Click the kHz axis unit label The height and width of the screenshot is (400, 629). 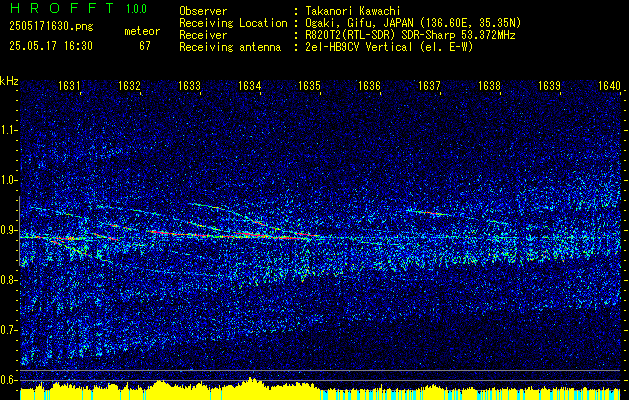click(9, 81)
